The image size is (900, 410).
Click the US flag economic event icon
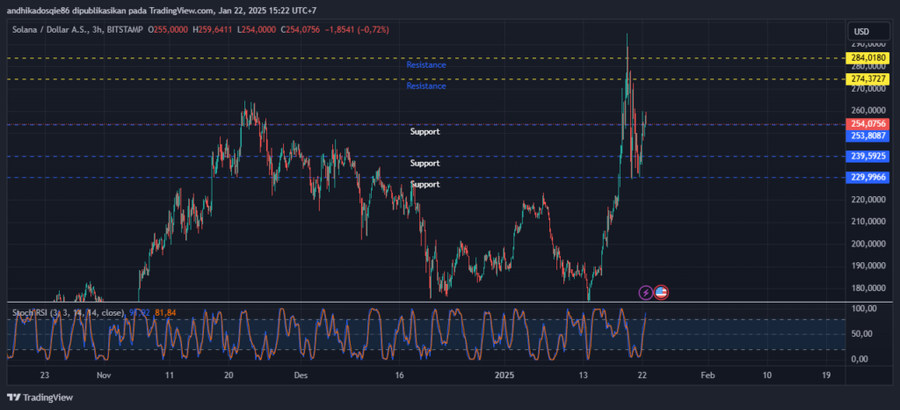[661, 293]
